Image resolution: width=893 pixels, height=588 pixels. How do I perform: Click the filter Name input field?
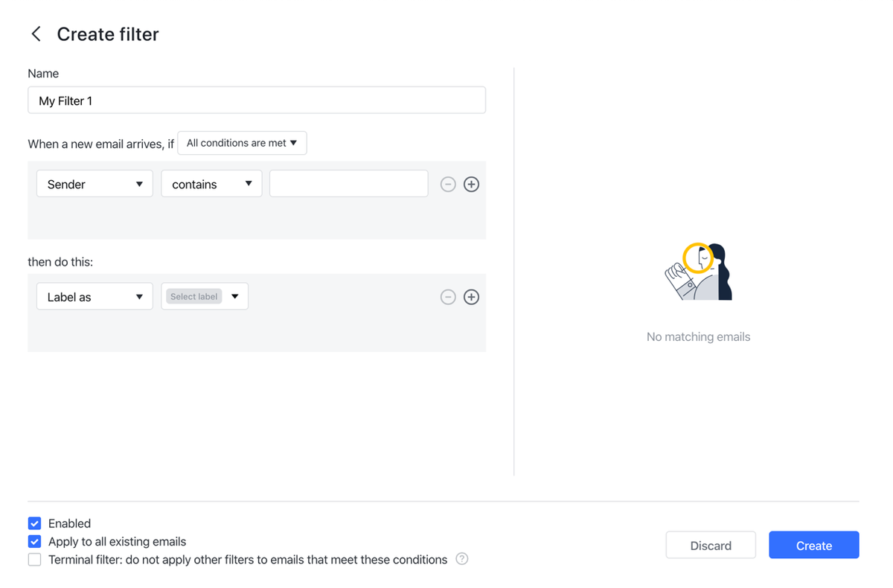257,100
